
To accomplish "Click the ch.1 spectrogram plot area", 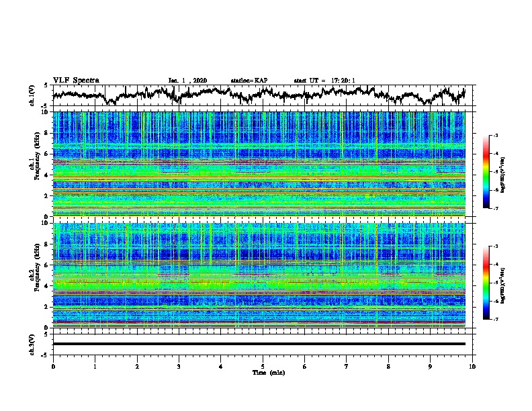I will [259, 164].
